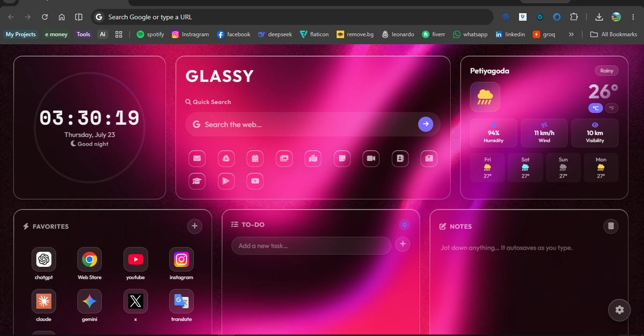Viewport: 644px width, 336px height.
Task: Open the whatsapp bookmark
Action: point(470,34)
